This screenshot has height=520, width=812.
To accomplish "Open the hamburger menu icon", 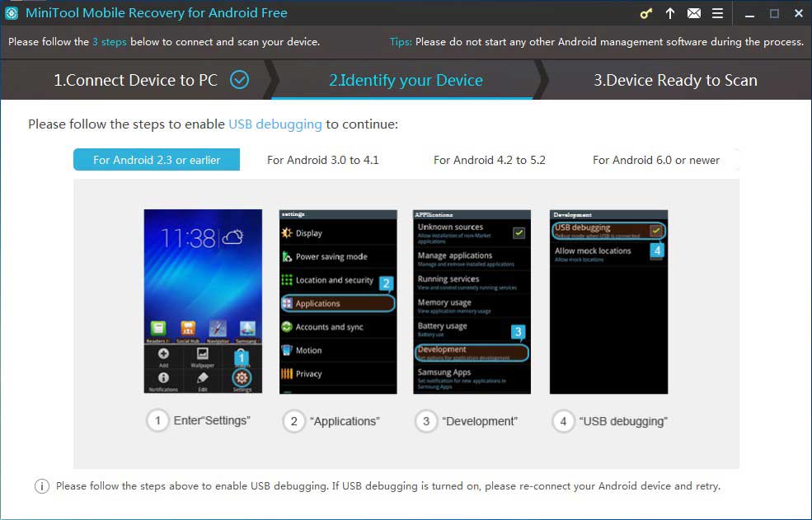I will click(717, 13).
